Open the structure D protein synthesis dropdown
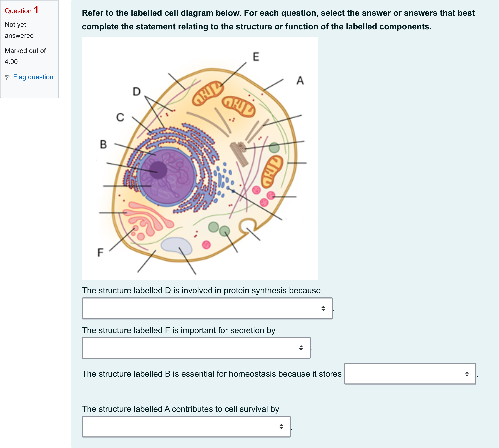Image resolution: width=499 pixels, height=448 pixels. pos(207,308)
